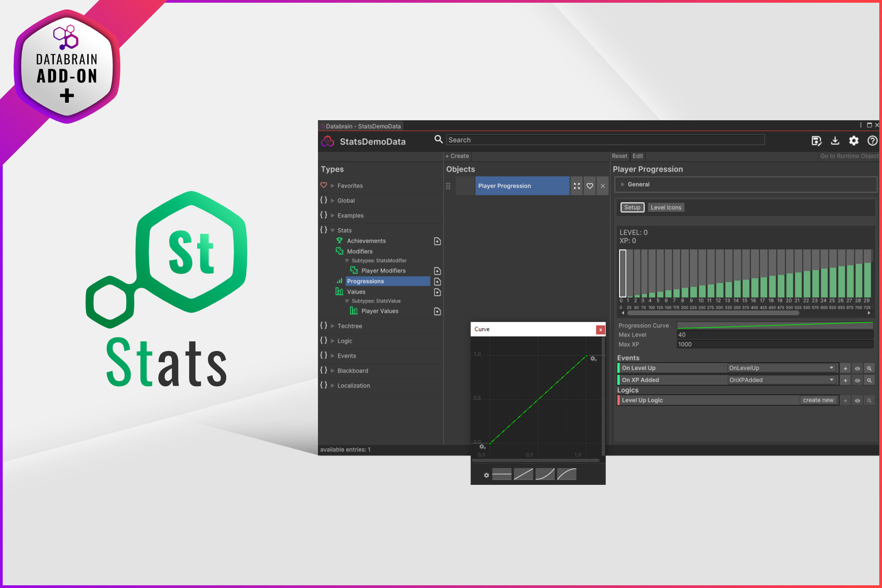The height and width of the screenshot is (588, 882).
Task: Open the help question-mark icon
Action: click(873, 141)
